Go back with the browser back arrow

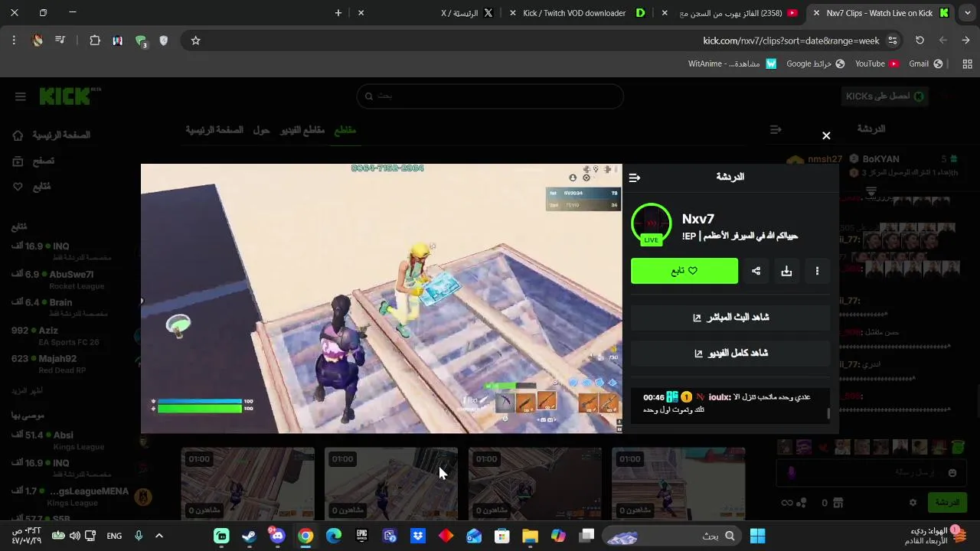pyautogui.click(x=965, y=41)
